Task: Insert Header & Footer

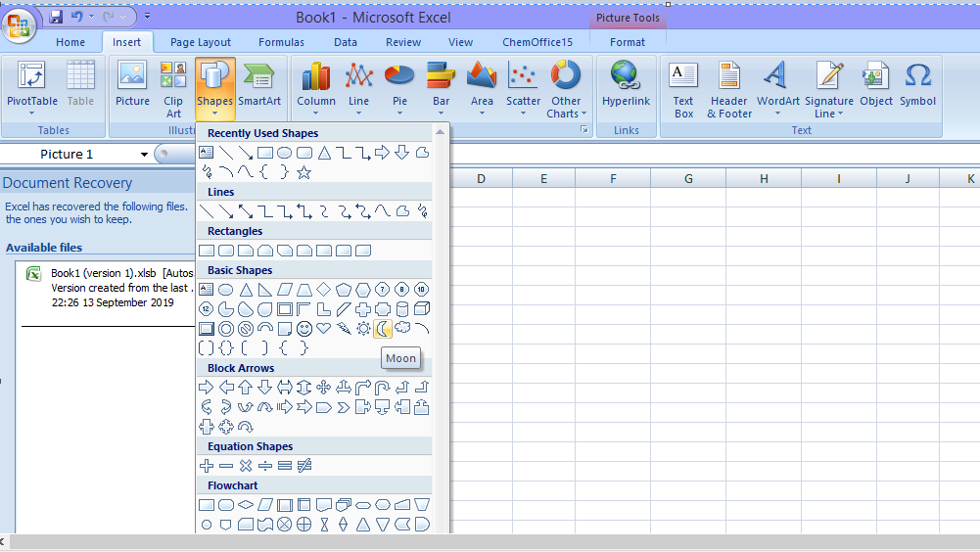Action: (x=729, y=88)
